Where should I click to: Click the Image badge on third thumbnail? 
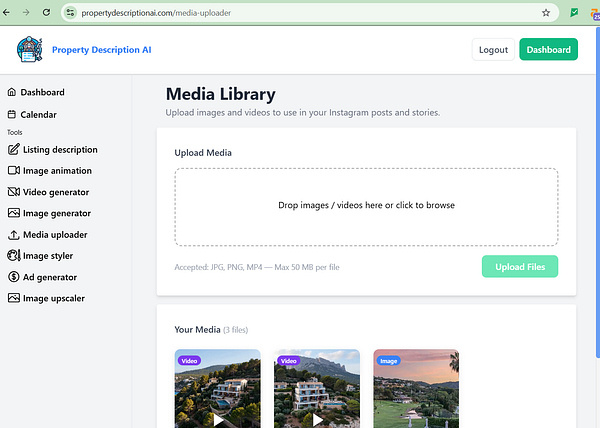[x=388, y=361]
